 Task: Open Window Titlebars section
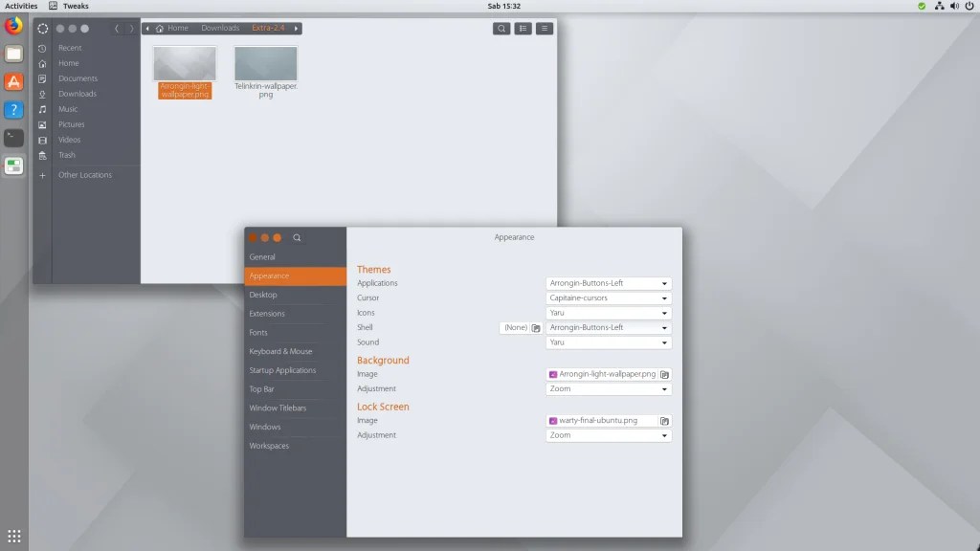pos(295,408)
